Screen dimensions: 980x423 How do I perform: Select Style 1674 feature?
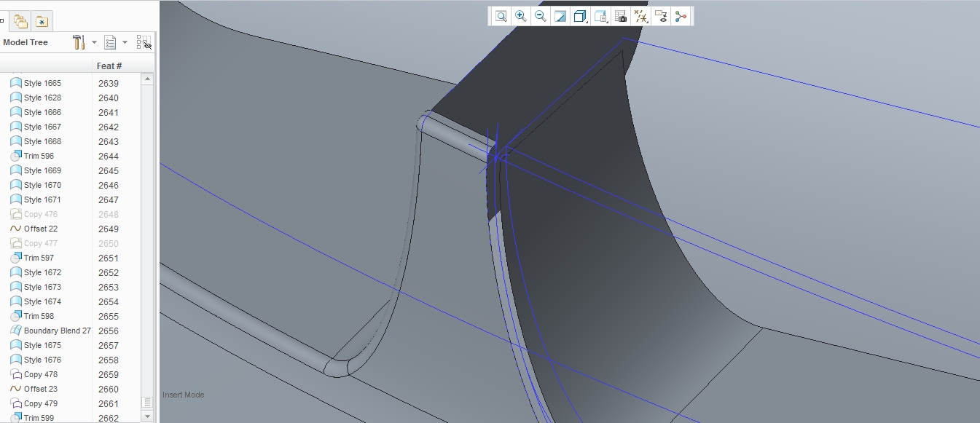pos(42,301)
